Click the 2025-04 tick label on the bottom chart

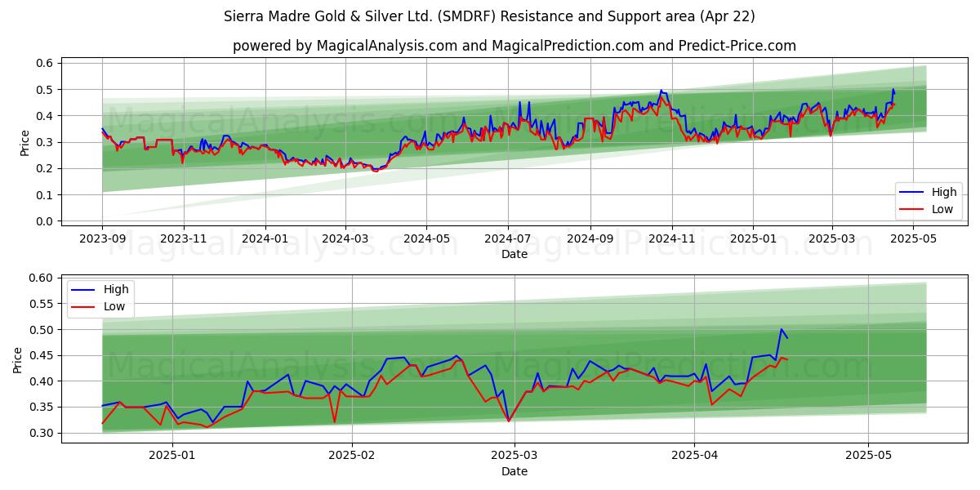[x=694, y=456]
